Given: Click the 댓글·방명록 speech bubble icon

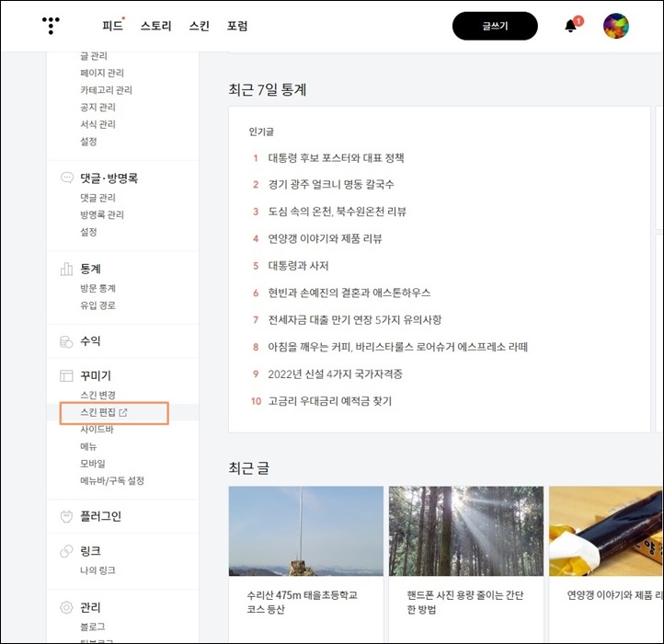Looking at the screenshot, I should click(x=66, y=178).
